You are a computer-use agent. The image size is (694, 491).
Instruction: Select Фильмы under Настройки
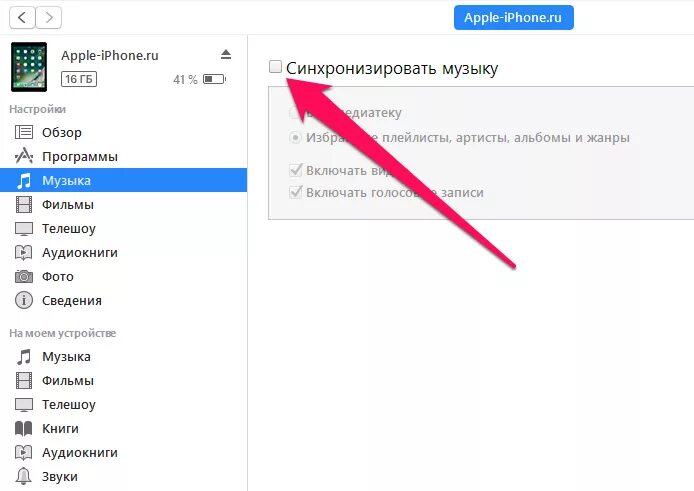123,205
